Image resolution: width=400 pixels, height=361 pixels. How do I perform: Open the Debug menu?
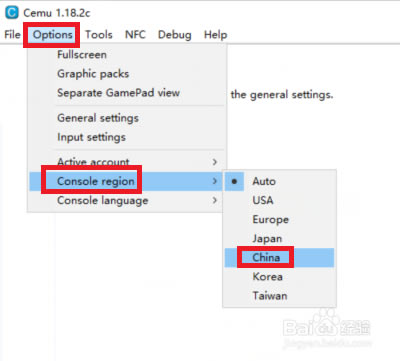174,34
